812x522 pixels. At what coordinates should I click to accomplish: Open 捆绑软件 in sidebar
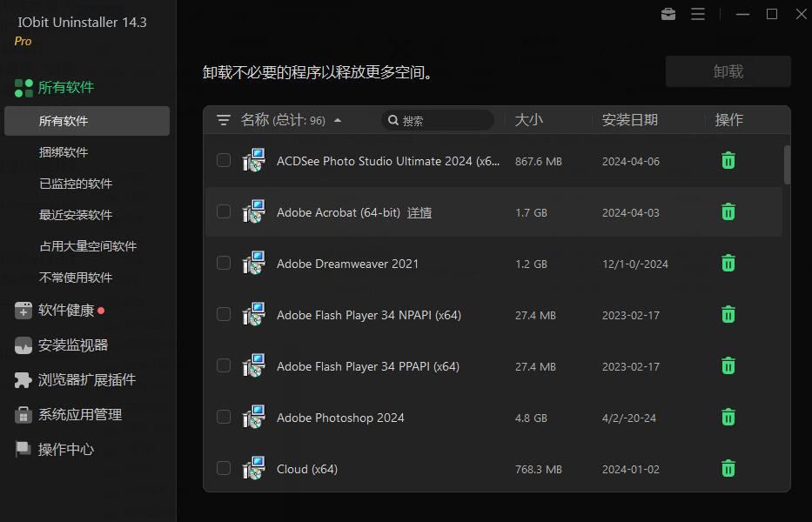pyautogui.click(x=64, y=152)
